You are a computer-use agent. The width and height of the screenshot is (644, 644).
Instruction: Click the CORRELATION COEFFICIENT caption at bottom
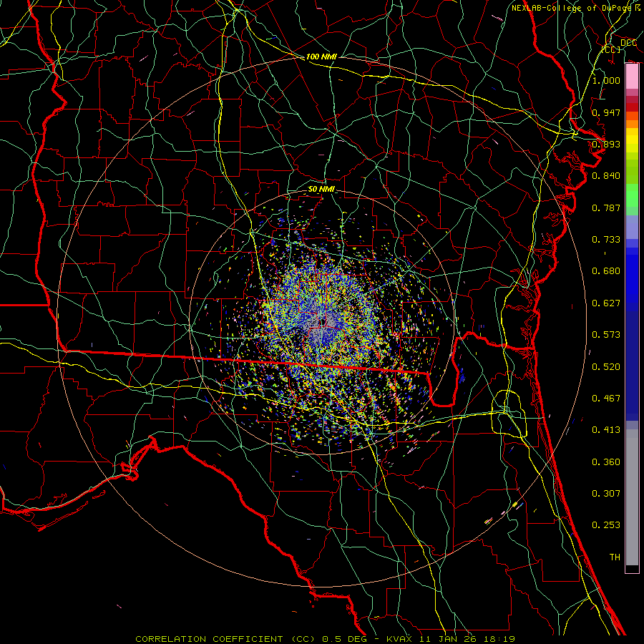coord(326,639)
